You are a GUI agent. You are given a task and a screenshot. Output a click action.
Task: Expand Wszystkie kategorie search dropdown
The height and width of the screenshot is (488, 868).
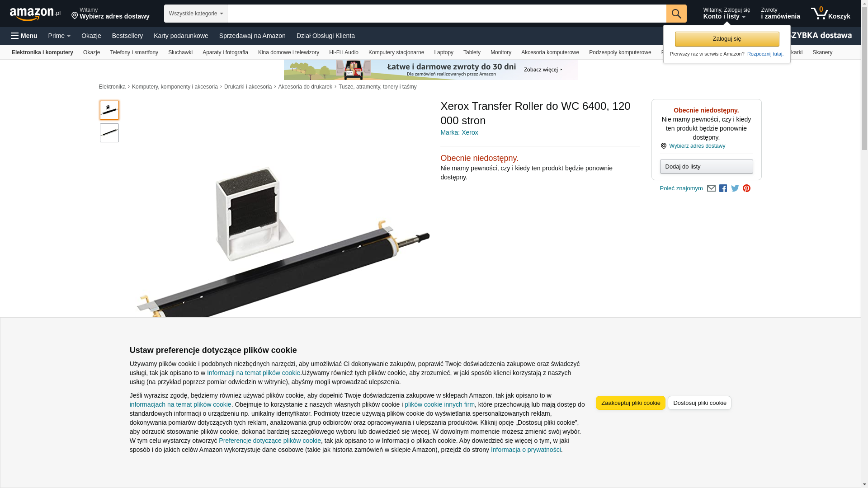pos(196,14)
